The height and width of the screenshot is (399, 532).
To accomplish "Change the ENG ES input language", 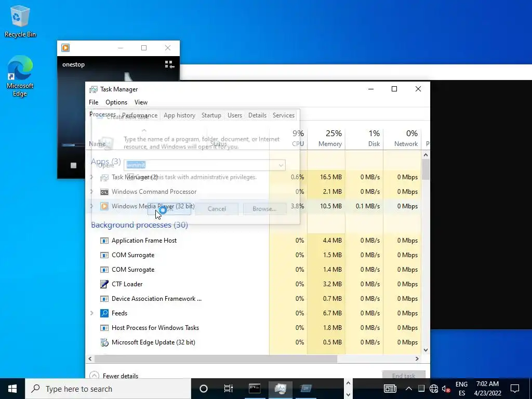I will (x=461, y=389).
